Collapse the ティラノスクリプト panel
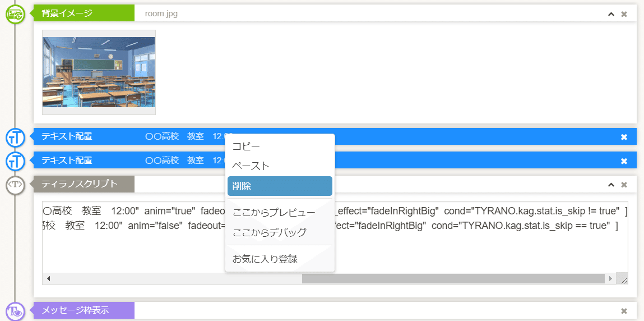Viewport: 644px width, 321px height. (611, 185)
